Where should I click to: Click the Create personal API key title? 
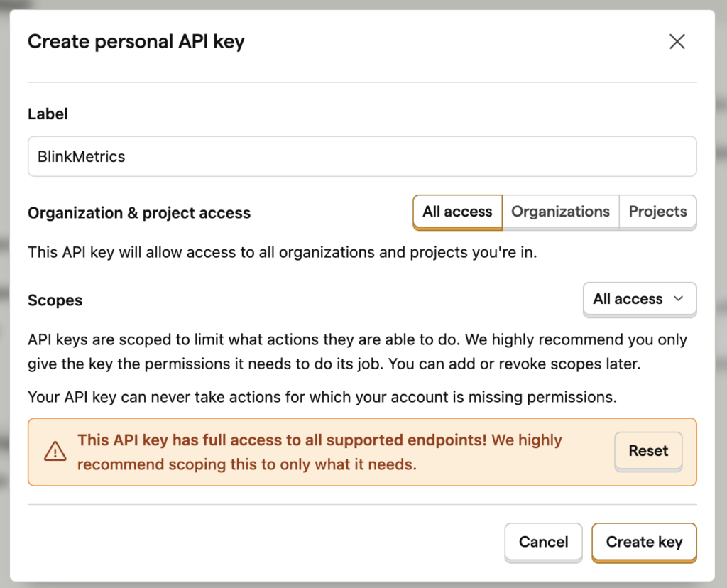136,42
